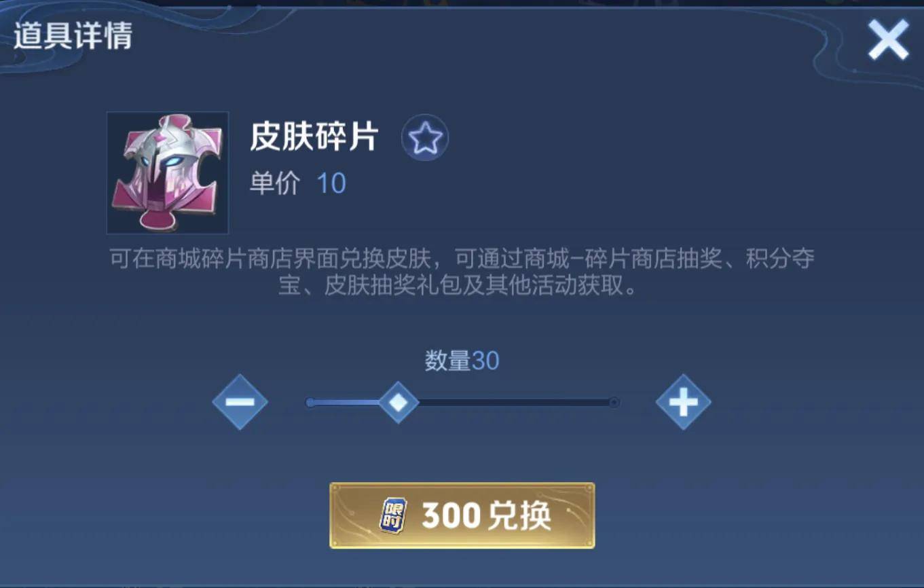
Task: Close the 道具详情 dialog with X
Action: [888, 40]
